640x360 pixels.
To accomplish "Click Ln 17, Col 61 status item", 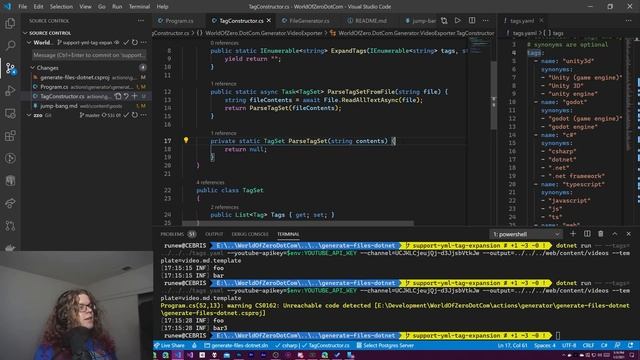I will click(x=513, y=345).
